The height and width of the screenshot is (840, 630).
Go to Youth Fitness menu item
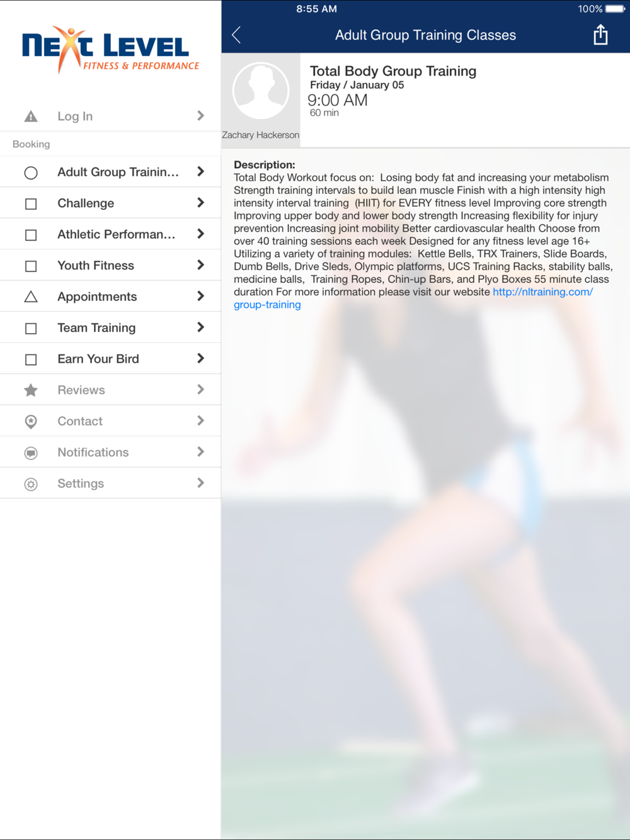point(110,266)
